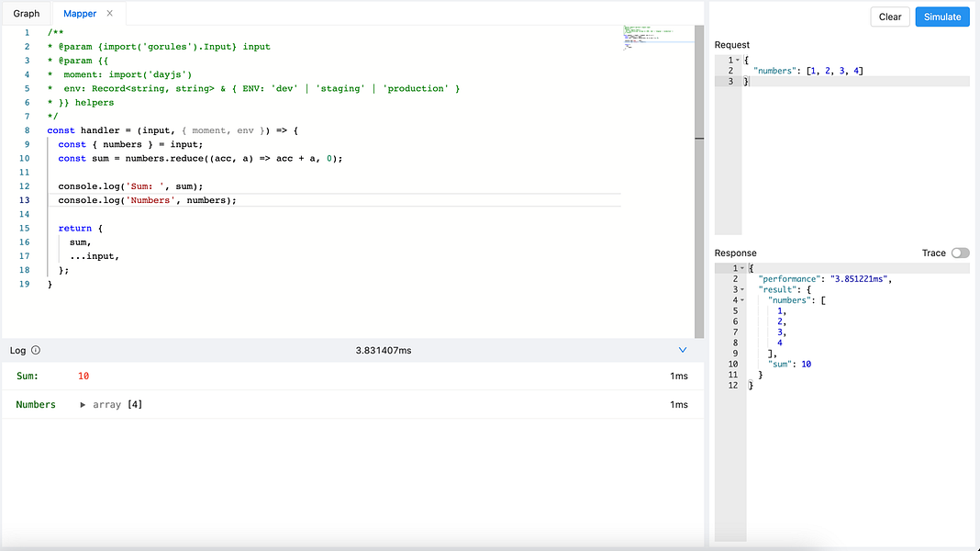Click the sum value in the Response JSON

point(804,364)
